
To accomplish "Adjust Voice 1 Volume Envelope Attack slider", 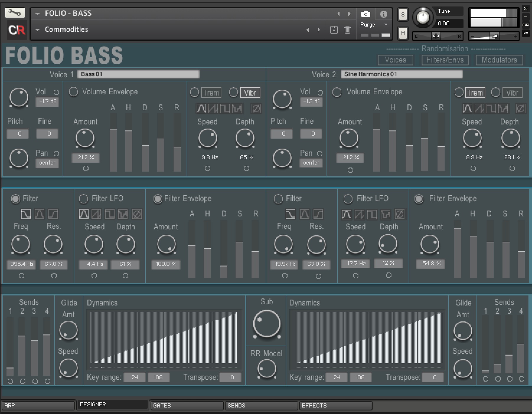I will click(113, 142).
